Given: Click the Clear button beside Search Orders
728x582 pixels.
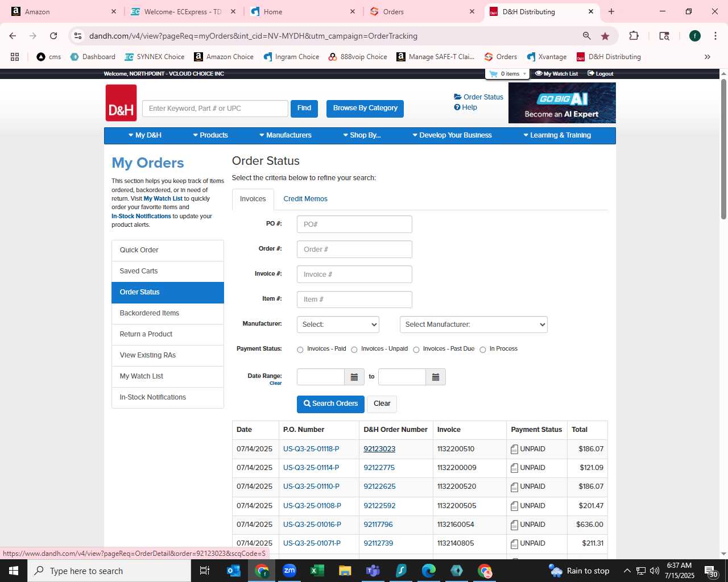Looking at the screenshot, I should pyautogui.click(x=382, y=404).
